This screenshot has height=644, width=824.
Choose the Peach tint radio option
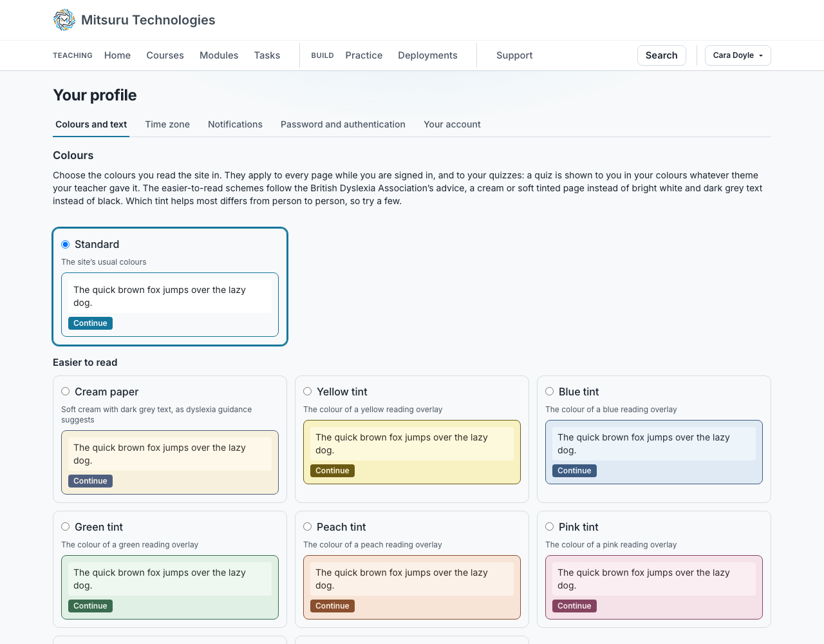[307, 527]
